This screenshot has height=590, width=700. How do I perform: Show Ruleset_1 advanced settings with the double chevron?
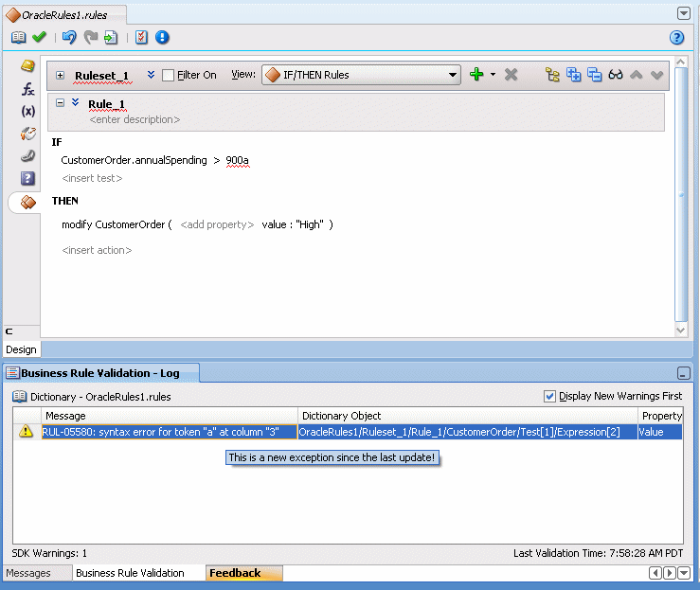click(x=151, y=75)
